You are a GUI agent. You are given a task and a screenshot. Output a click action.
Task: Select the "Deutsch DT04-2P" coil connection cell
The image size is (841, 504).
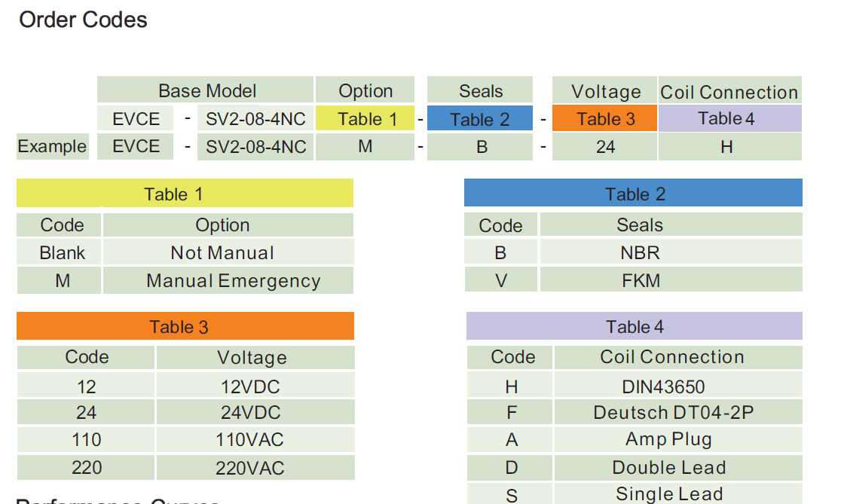[x=673, y=413]
